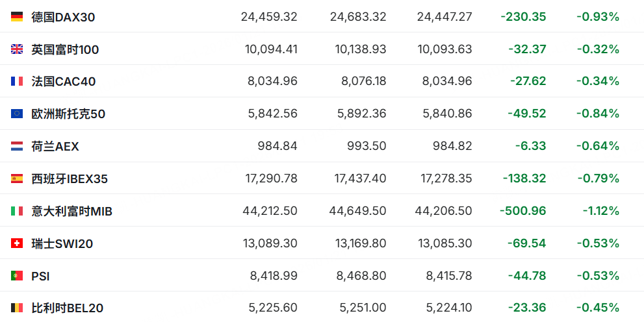Select the 欧洲斯托克50 index name

pyautogui.click(x=68, y=114)
